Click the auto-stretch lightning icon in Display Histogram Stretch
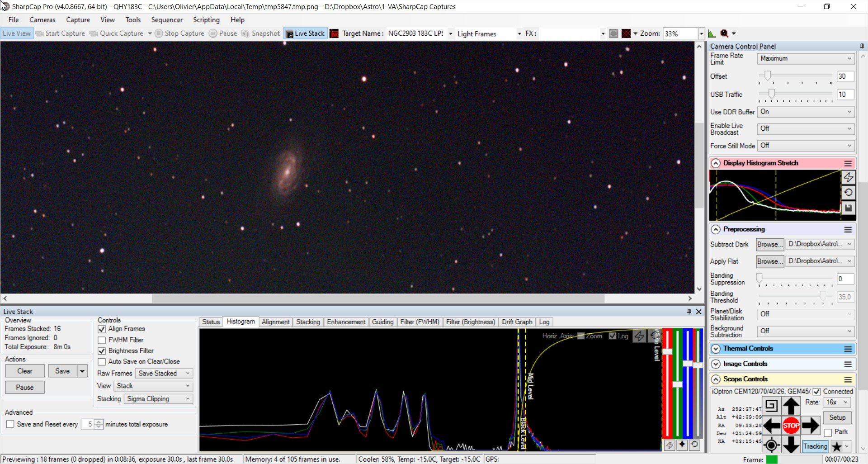Screen dimensions: 868x464 (848, 177)
